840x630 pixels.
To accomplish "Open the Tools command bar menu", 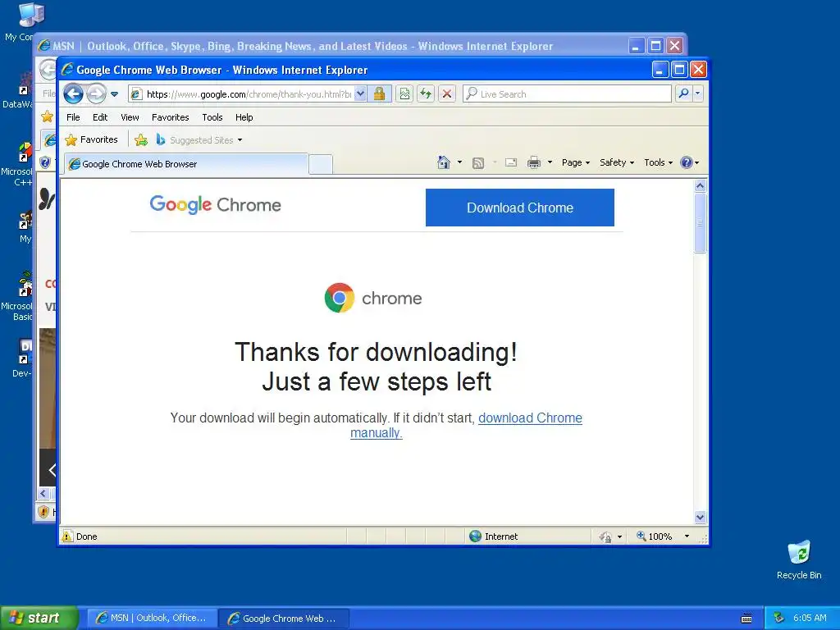I will click(658, 162).
